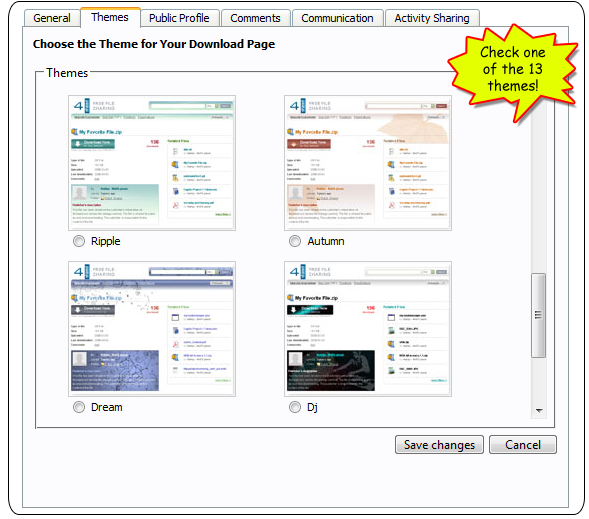Click the 4shared logo in Dj preview

coord(298,272)
